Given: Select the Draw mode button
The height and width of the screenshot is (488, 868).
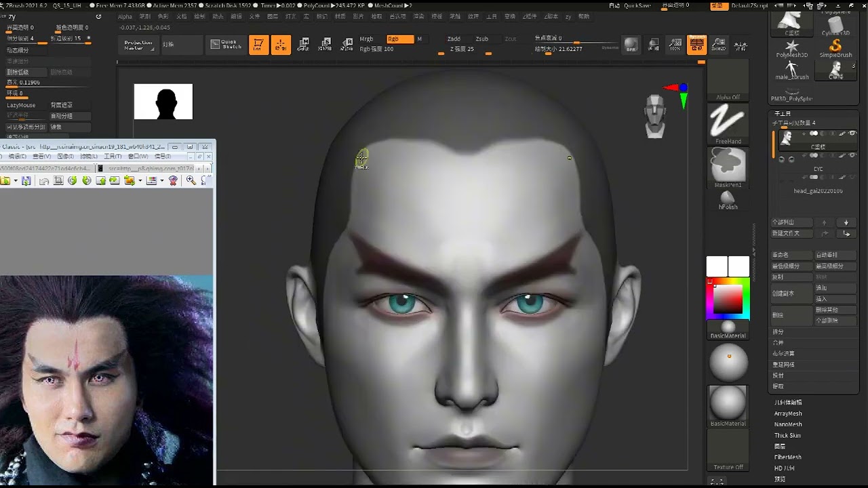Looking at the screenshot, I should tap(281, 45).
